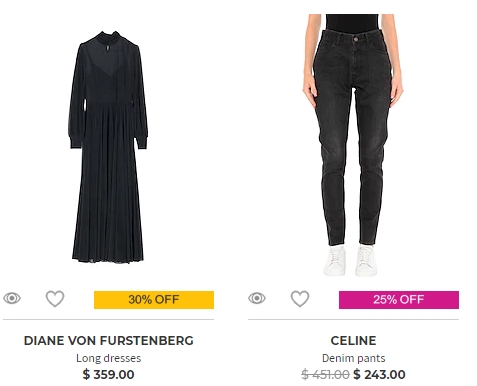Click the $ 243.00 sale price
The width and height of the screenshot is (477, 386).
379,374
